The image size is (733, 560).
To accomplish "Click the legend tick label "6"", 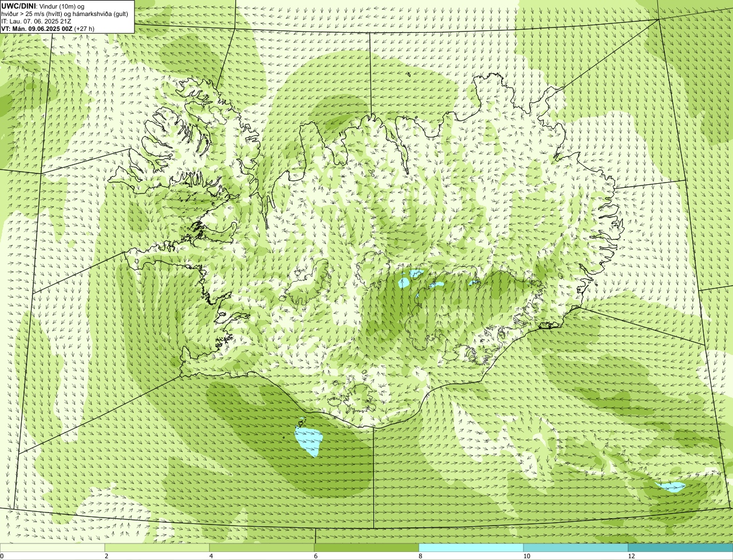I will [x=316, y=556].
